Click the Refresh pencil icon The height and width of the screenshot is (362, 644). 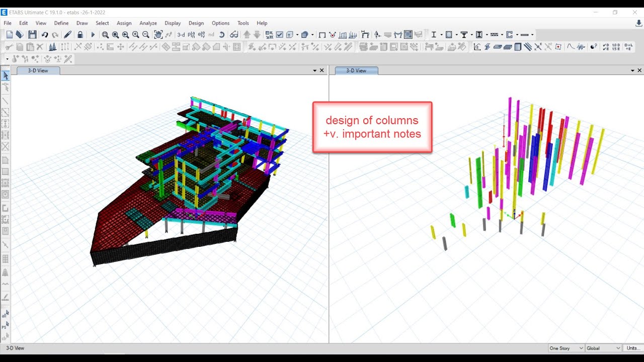[x=67, y=35]
